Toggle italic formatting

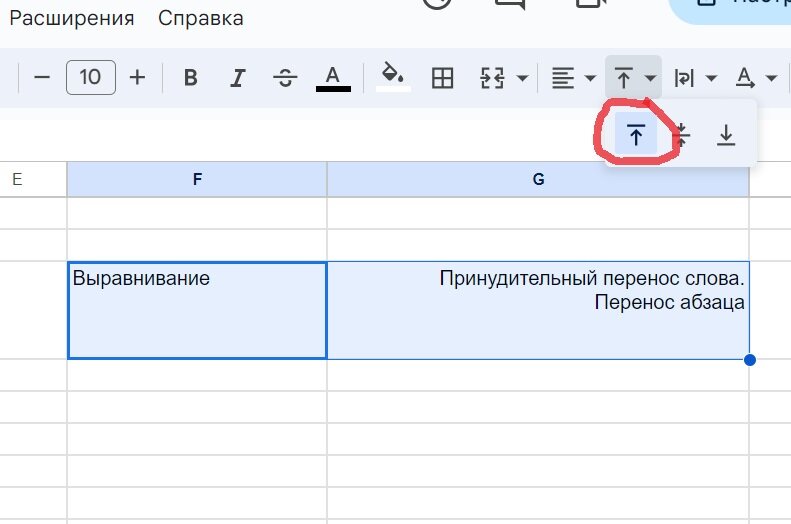coord(237,78)
